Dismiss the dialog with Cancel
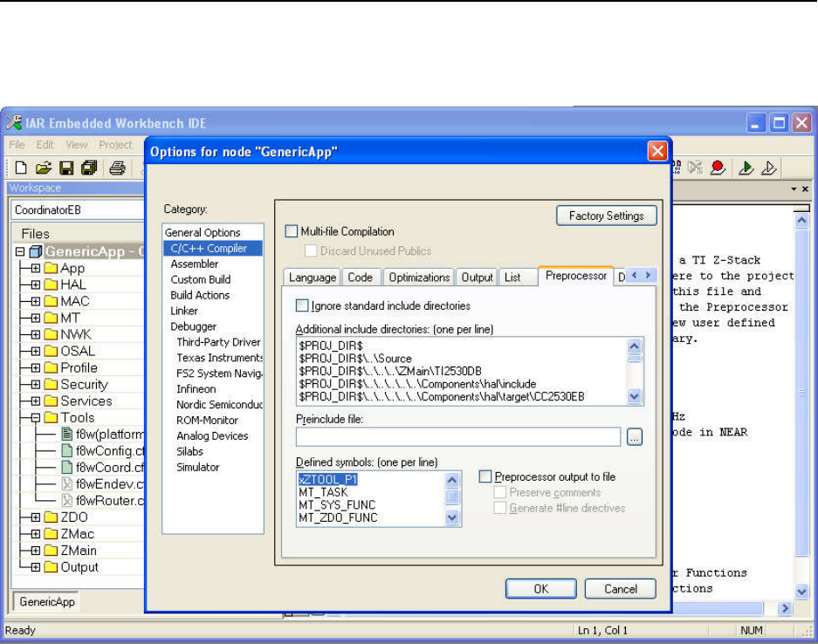818x644 pixels. click(621, 589)
